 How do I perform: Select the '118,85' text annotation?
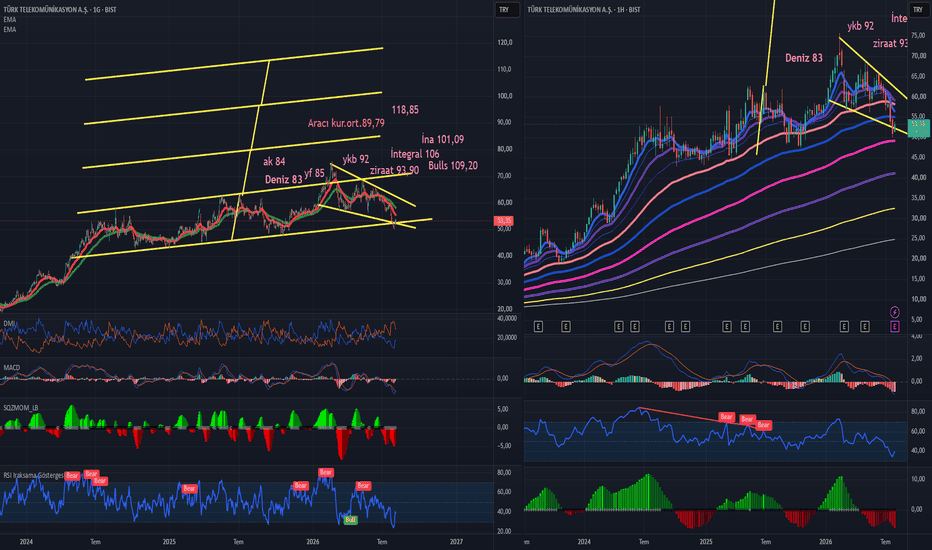point(405,110)
